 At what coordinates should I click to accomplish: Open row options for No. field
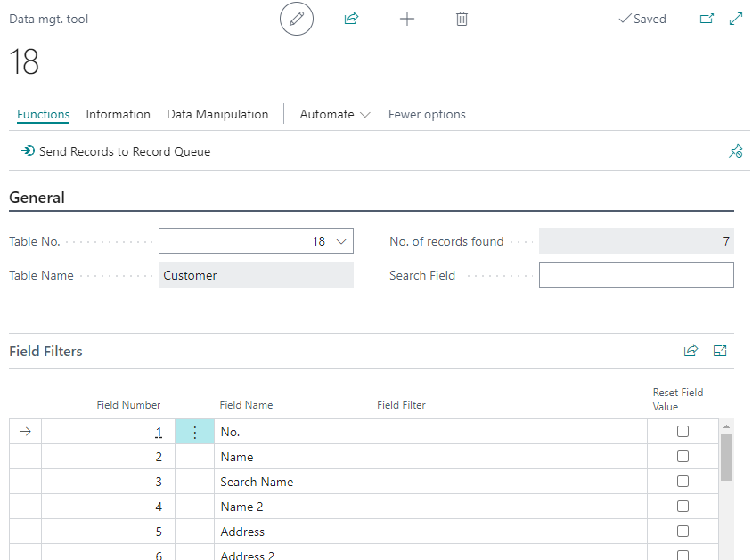(x=195, y=433)
